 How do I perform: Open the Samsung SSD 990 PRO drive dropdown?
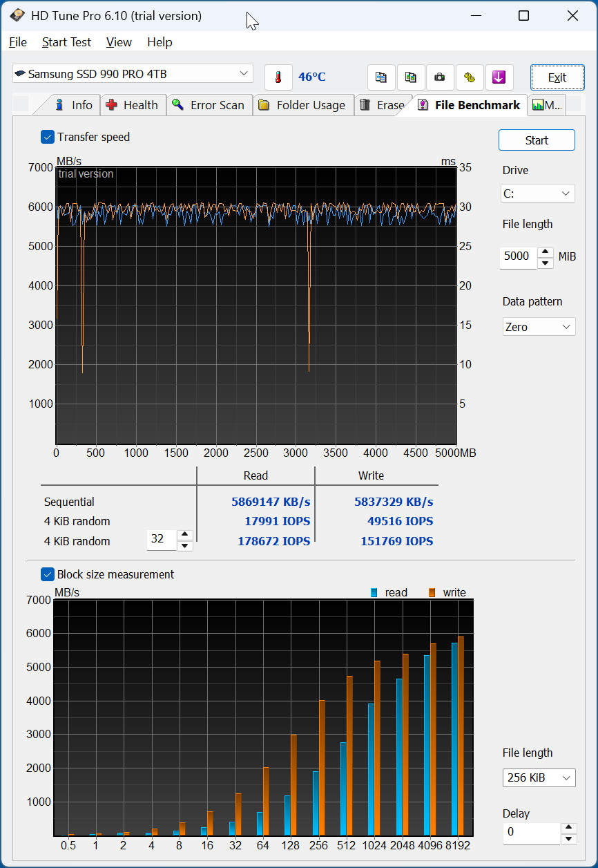[x=133, y=74]
